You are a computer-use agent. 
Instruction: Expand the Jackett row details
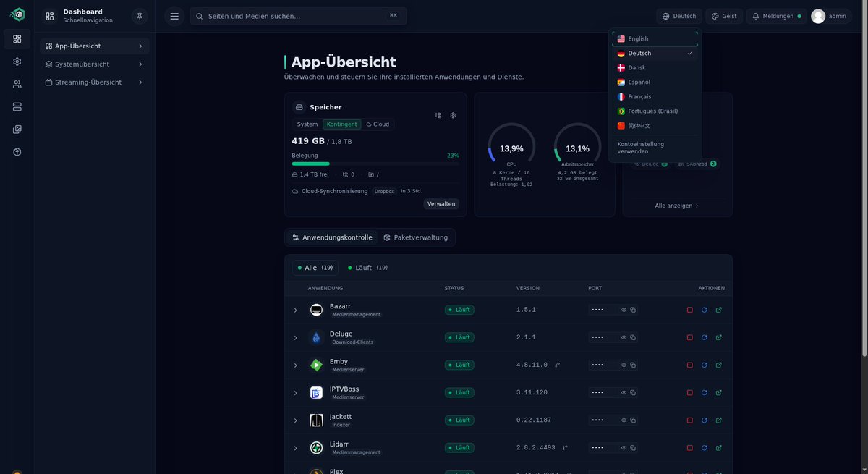295,420
